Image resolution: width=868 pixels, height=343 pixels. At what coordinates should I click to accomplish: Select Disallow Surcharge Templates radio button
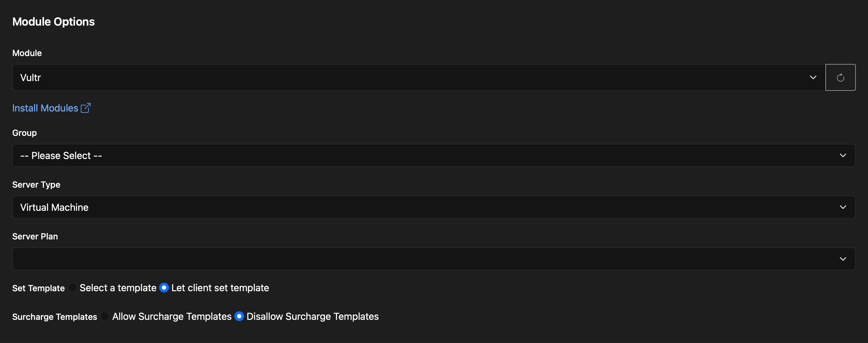[239, 316]
